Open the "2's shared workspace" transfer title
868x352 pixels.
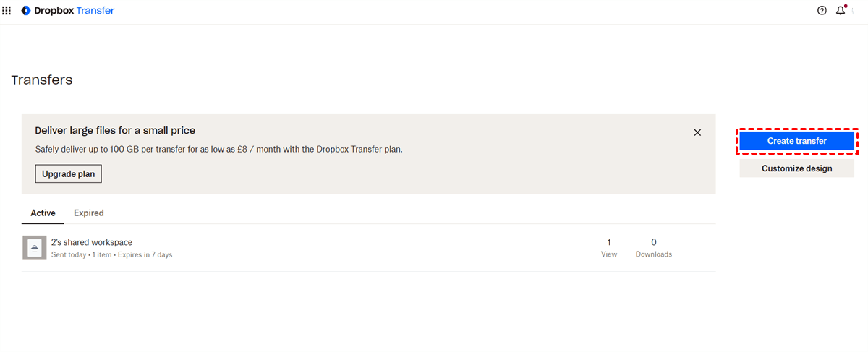point(92,242)
